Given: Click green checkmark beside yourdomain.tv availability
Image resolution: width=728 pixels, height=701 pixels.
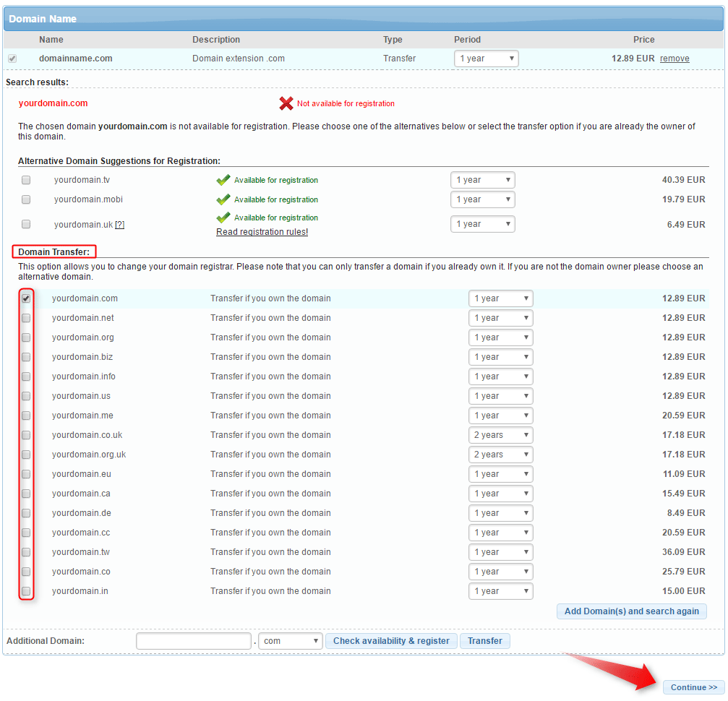Looking at the screenshot, I should tap(223, 180).
